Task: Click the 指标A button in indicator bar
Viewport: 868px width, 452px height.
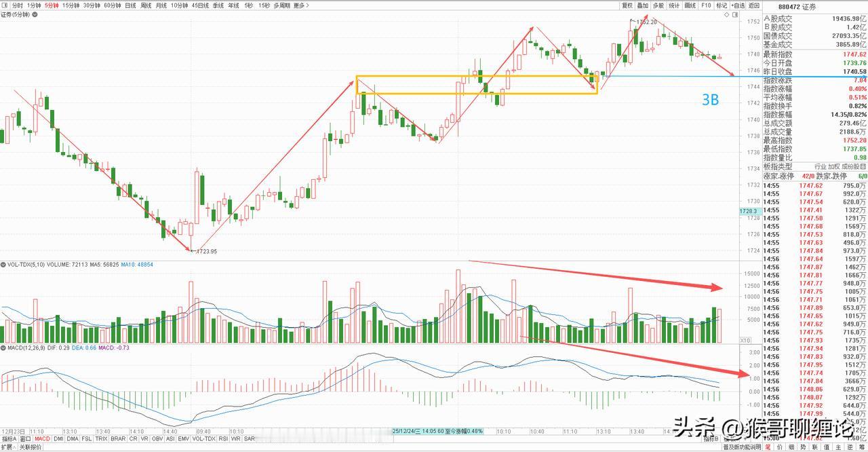Action: 9,438
